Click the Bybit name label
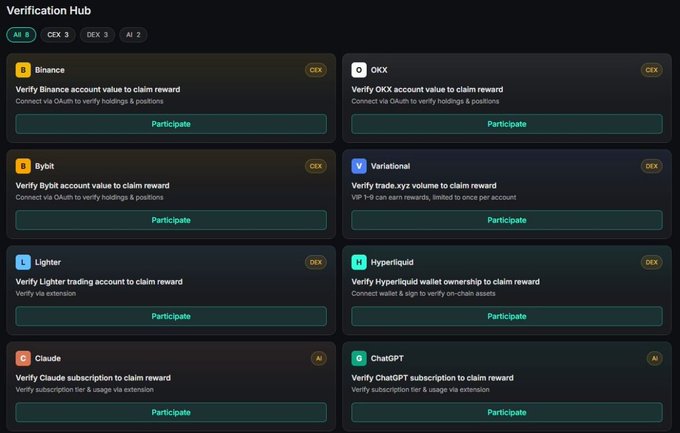680x433 pixels. tap(45, 166)
